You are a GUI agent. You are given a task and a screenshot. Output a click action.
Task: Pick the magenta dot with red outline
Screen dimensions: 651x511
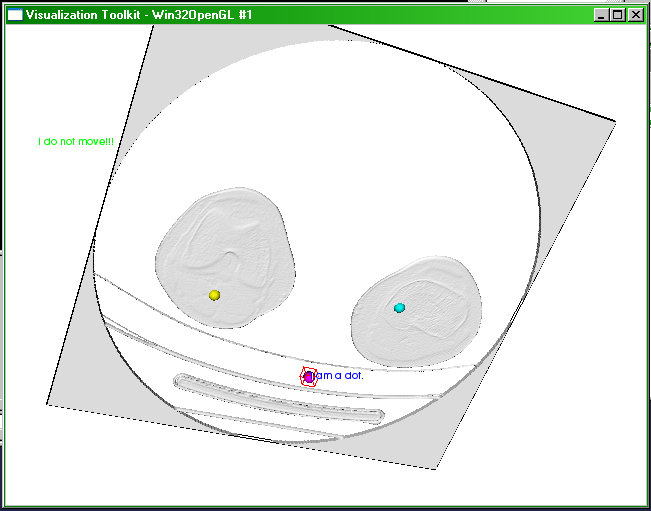pos(309,376)
